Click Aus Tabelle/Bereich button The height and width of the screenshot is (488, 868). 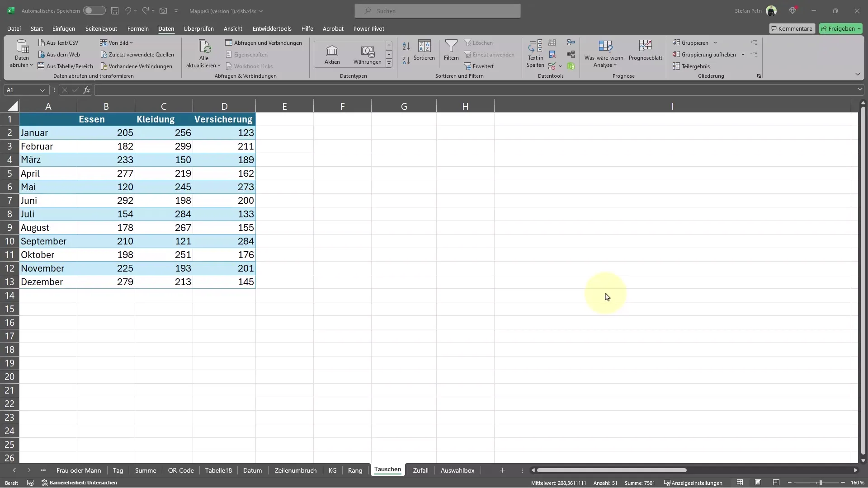[x=66, y=66]
